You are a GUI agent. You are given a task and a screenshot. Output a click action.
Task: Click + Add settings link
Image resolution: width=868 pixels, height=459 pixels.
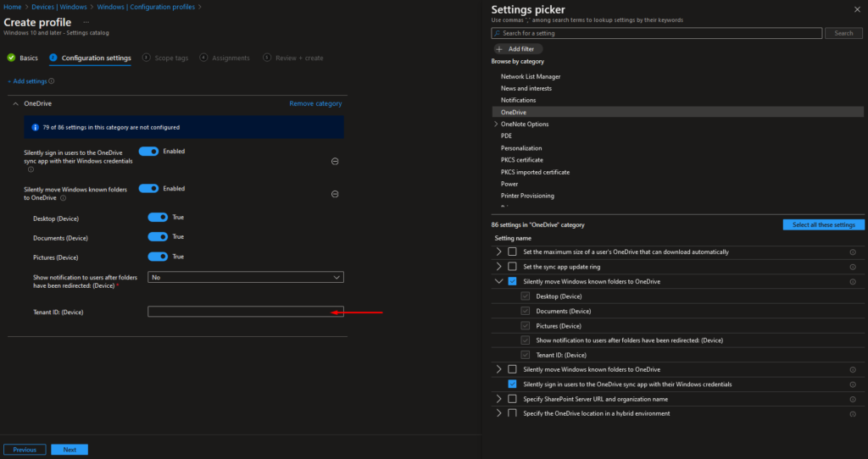click(x=27, y=81)
